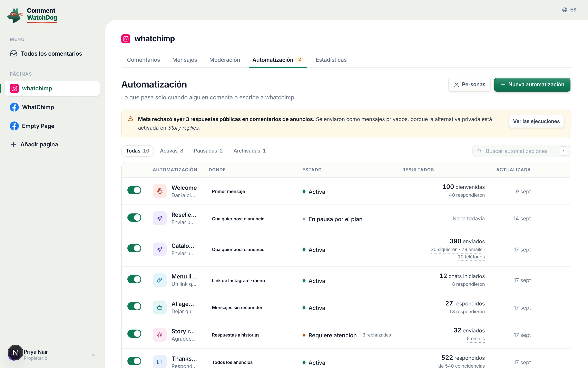This screenshot has height=368, width=588.
Task: Switch to the Moderación tab
Action: tap(225, 60)
